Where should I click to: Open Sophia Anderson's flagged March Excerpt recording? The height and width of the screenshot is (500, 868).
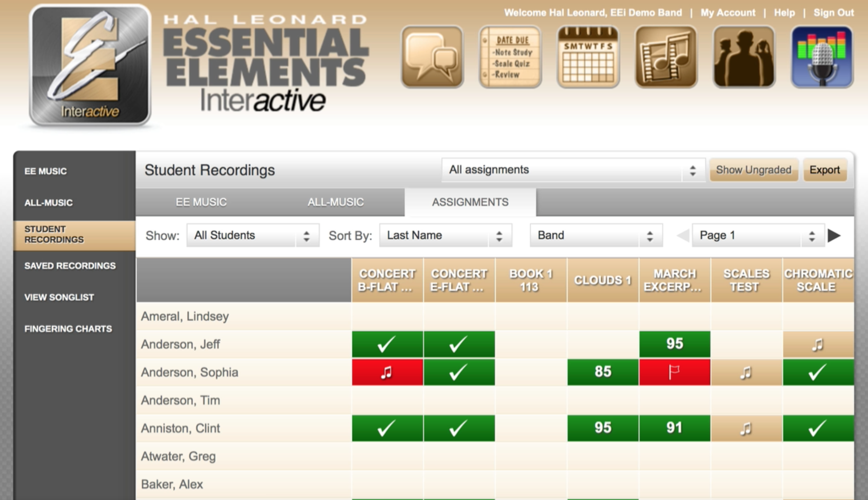[674, 372]
